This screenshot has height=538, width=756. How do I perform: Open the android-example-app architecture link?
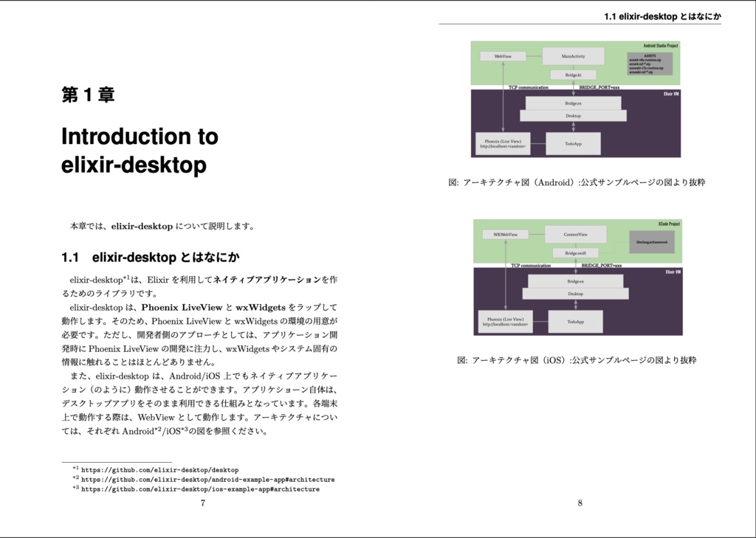(207, 479)
